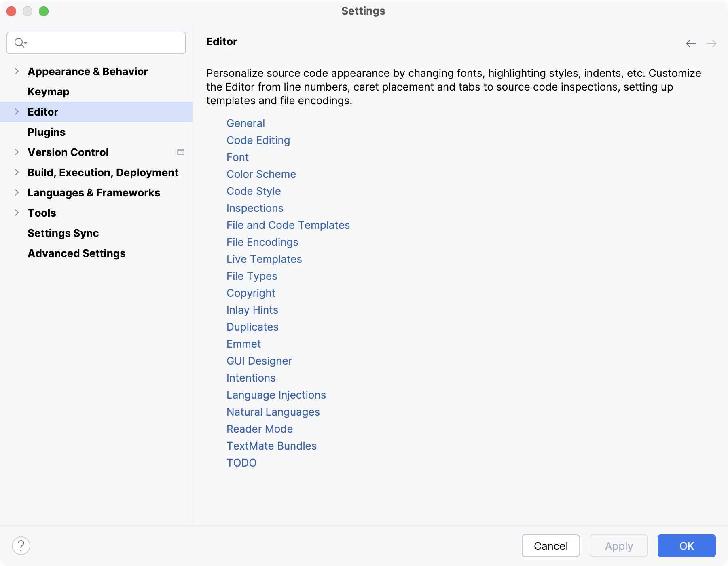
Task: Open the Color Scheme settings link
Action: [x=261, y=174]
